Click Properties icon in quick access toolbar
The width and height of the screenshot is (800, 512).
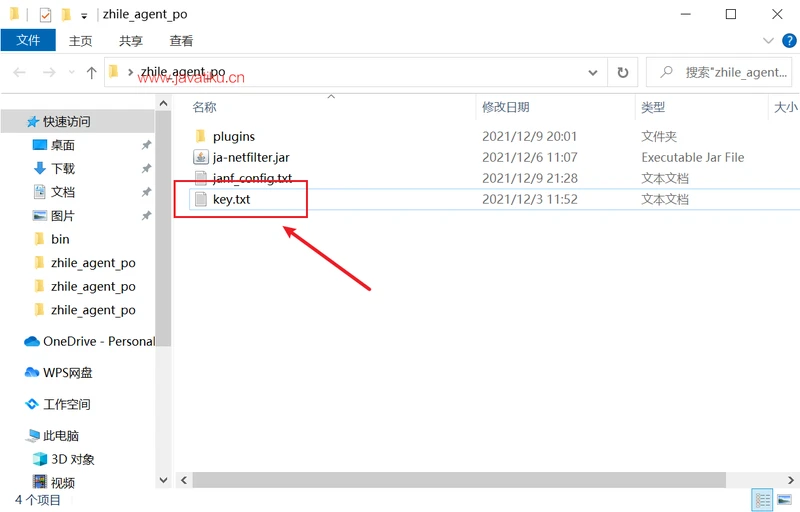(45, 15)
